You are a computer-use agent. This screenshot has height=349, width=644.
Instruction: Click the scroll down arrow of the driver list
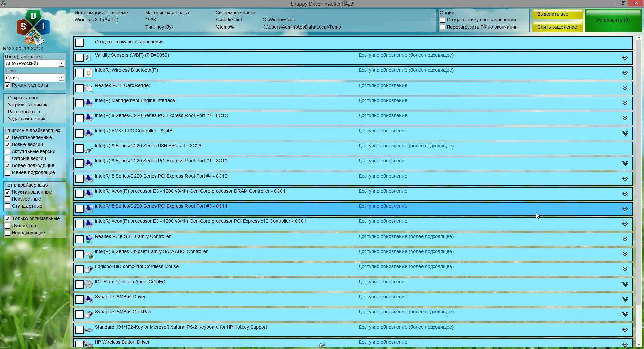pos(638,344)
